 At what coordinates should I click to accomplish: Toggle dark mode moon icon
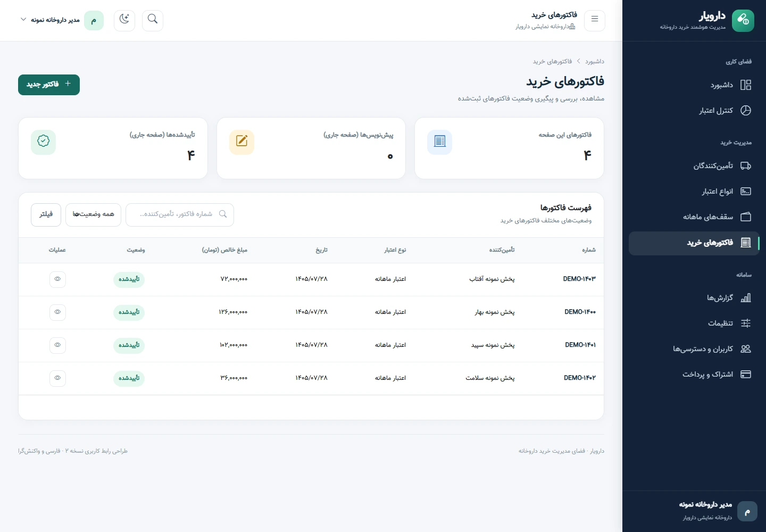coord(124,20)
